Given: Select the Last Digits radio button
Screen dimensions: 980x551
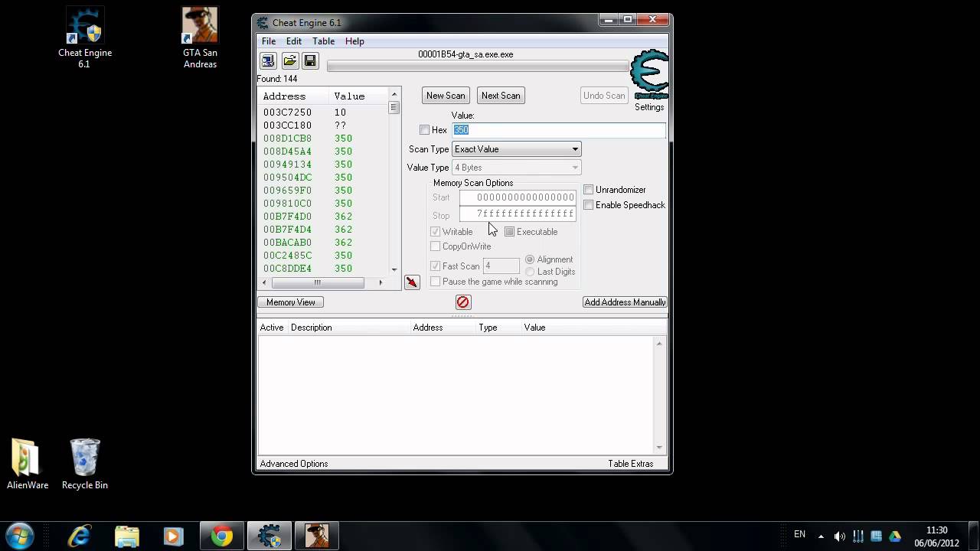Looking at the screenshot, I should tap(530, 272).
